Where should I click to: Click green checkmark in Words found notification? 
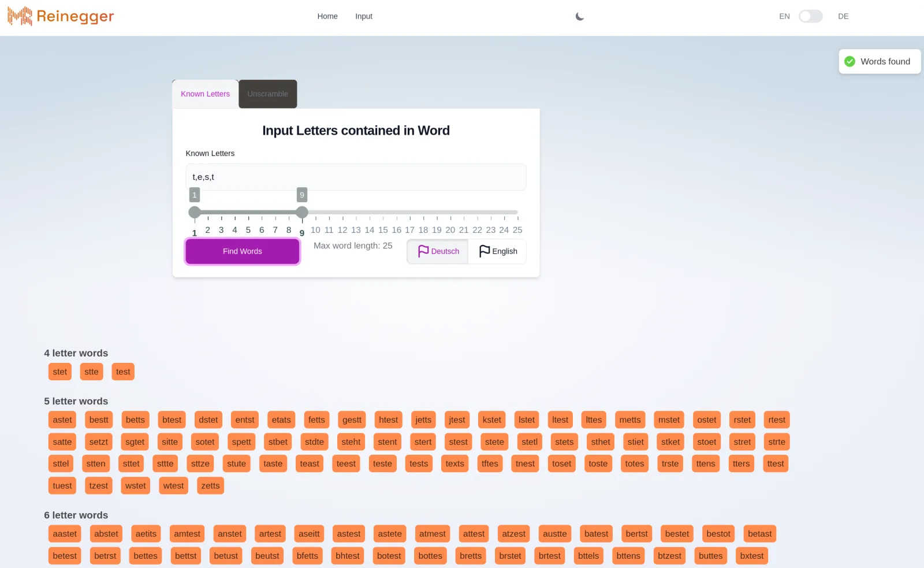(x=850, y=61)
